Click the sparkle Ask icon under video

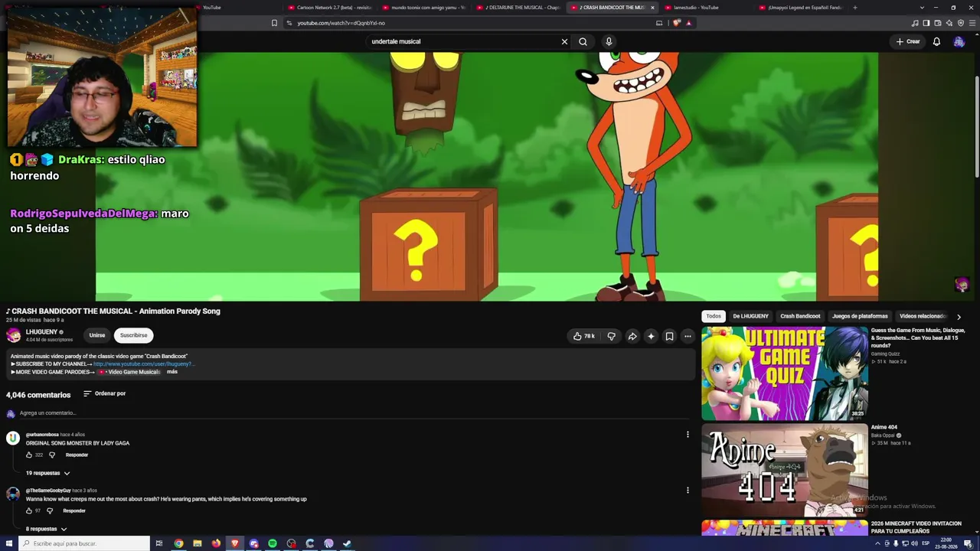(x=651, y=336)
